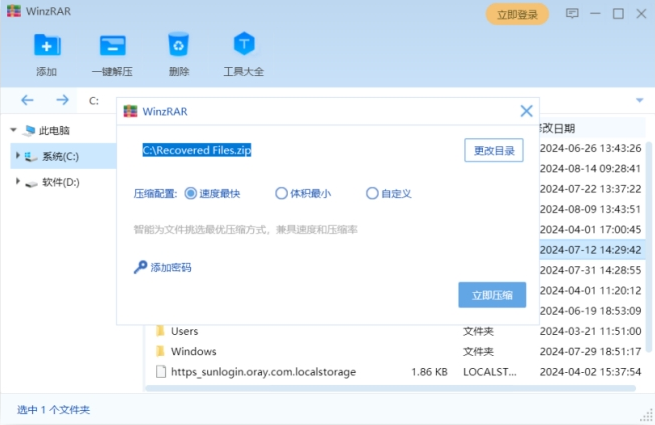Click the localstorage file icon
Screen dimensions: 655x425
(160, 372)
